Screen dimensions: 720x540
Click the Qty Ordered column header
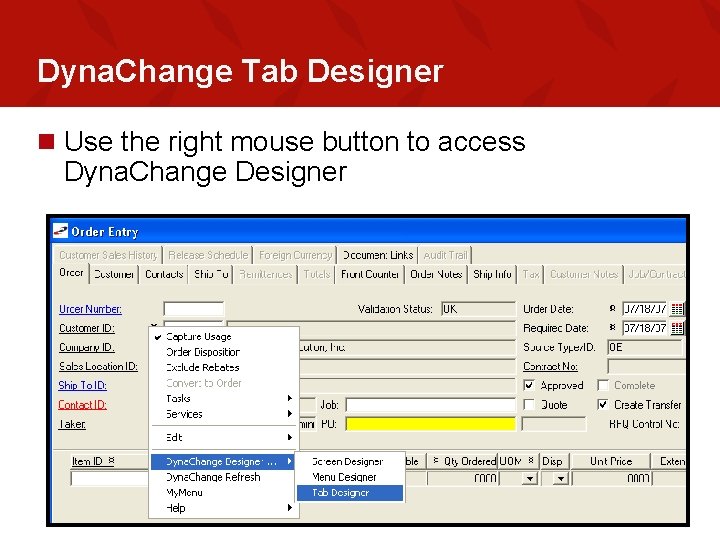tap(462, 461)
